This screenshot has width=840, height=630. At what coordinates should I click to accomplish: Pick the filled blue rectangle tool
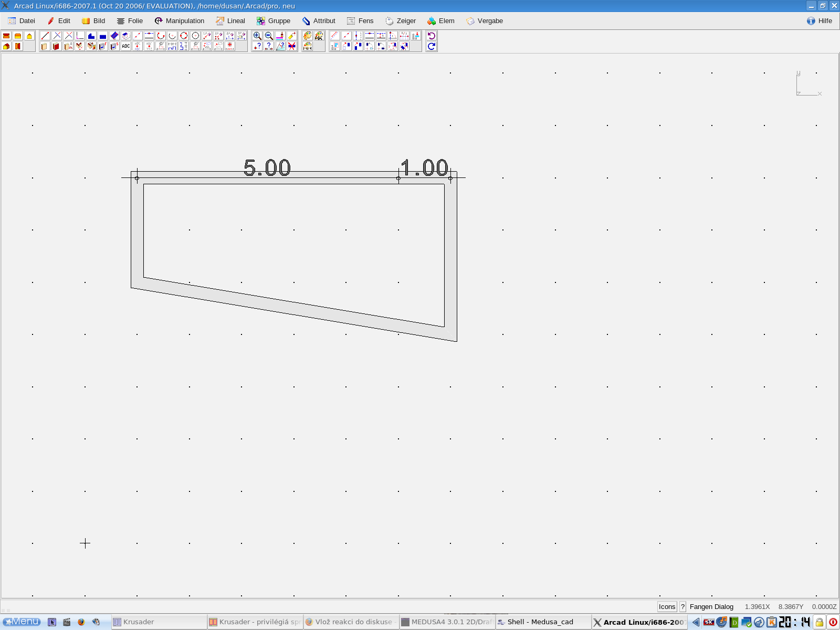(x=103, y=36)
